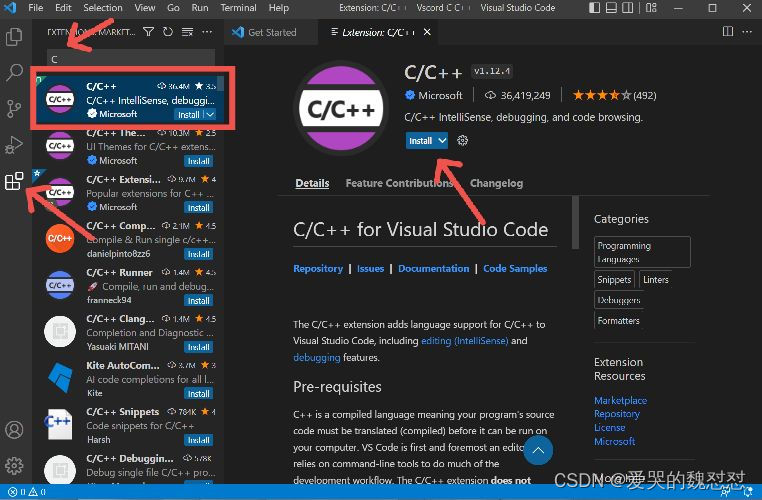Switch to the Get Started tab
This screenshot has height=500, width=762.
click(x=271, y=33)
